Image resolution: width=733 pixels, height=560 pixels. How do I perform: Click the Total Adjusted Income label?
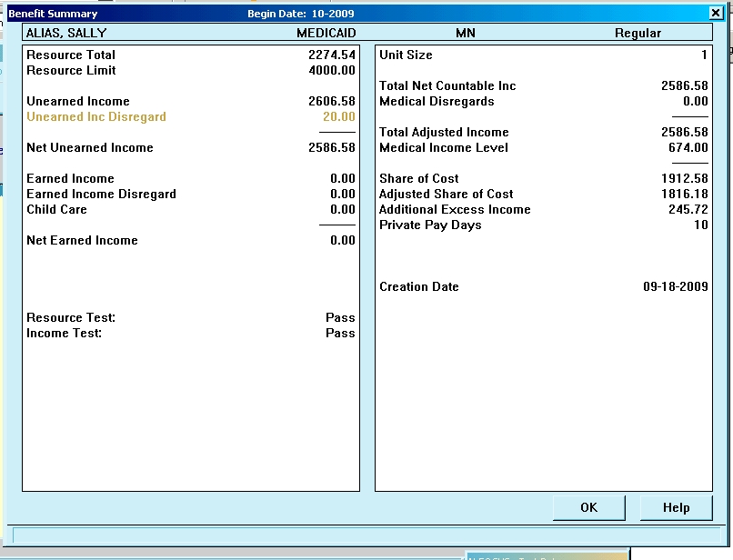click(x=444, y=133)
